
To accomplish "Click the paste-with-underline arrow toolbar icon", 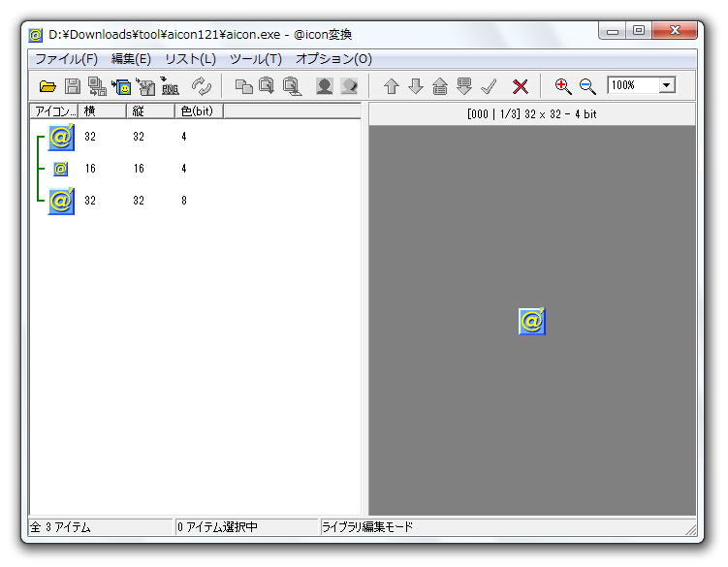I will point(292,86).
